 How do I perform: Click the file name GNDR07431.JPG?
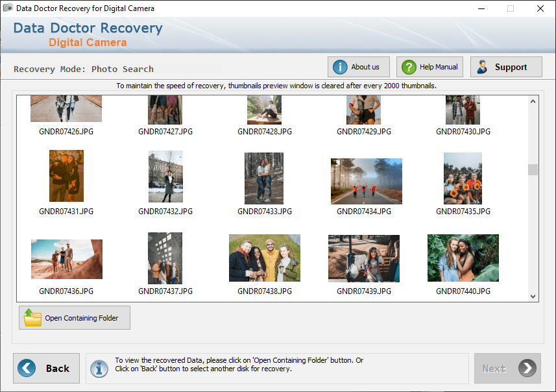click(66, 212)
